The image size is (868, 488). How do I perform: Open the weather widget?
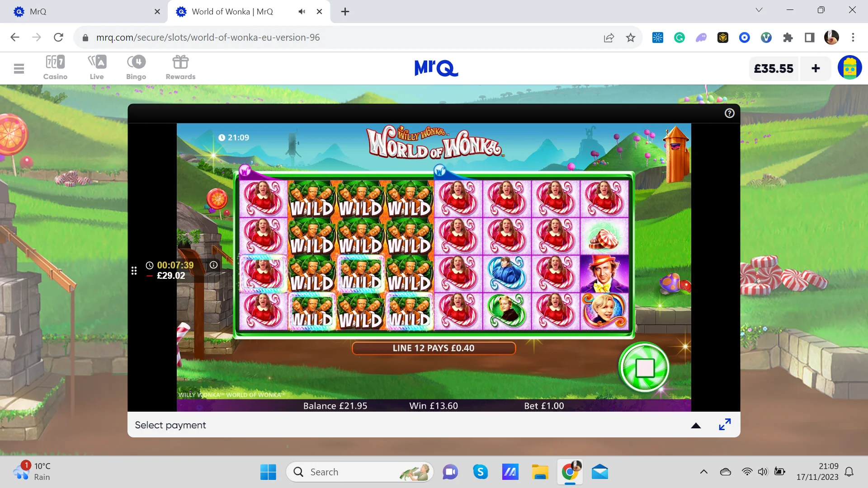32,472
